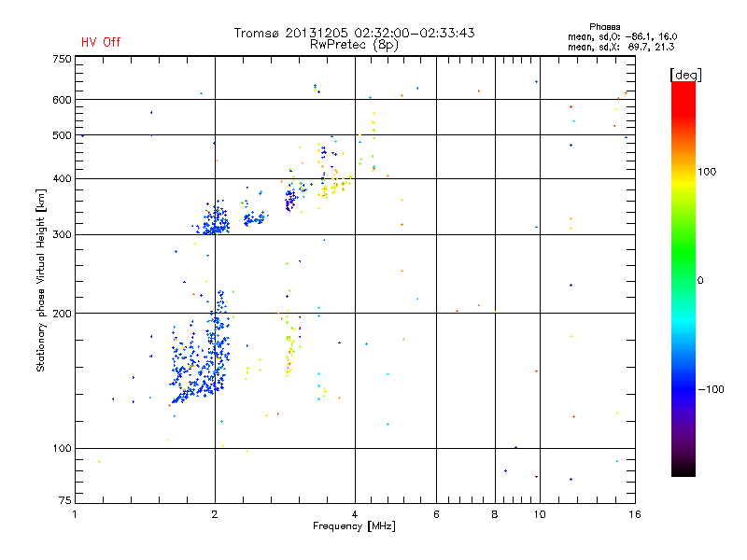Click the y-axis '200' tick label
Image resolution: width=747 pixels, height=560 pixels.
(x=62, y=314)
